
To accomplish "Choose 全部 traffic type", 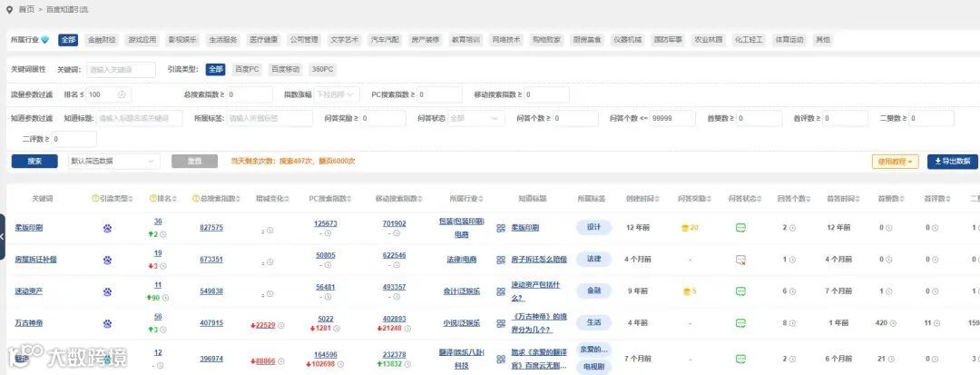I will (216, 69).
